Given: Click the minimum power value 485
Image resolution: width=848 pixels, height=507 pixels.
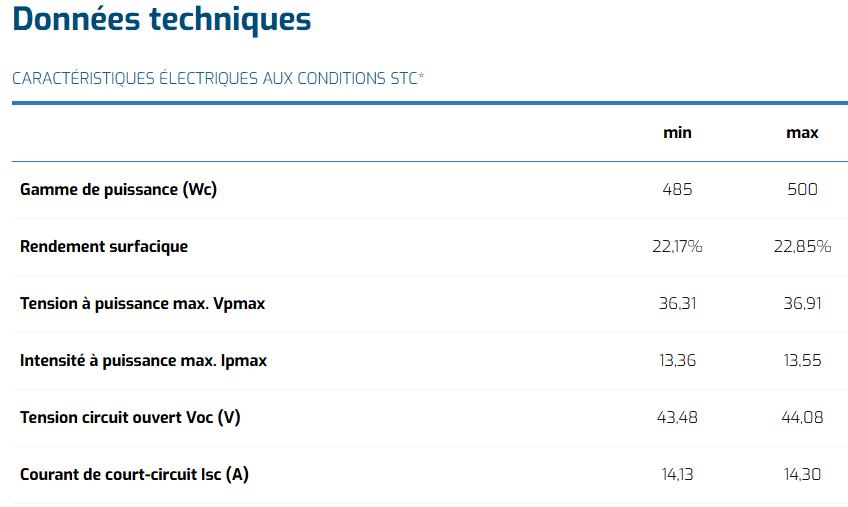Looking at the screenshot, I should point(677,189).
